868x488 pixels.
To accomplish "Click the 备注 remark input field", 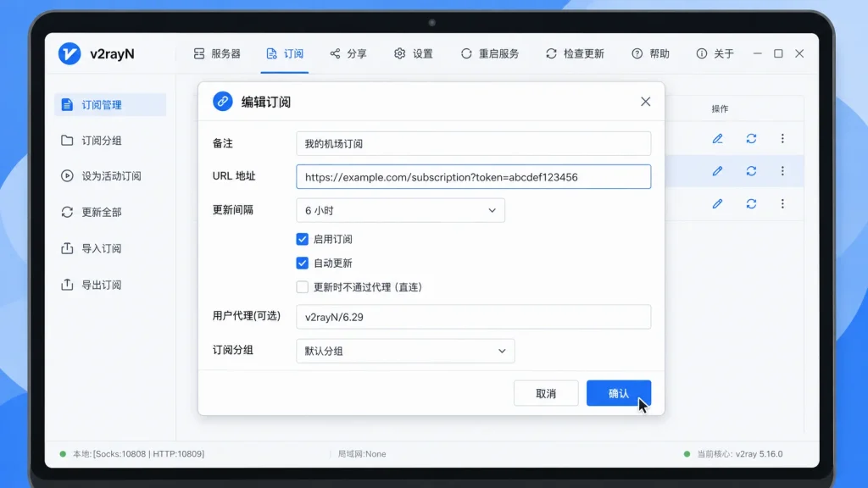I will 473,144.
